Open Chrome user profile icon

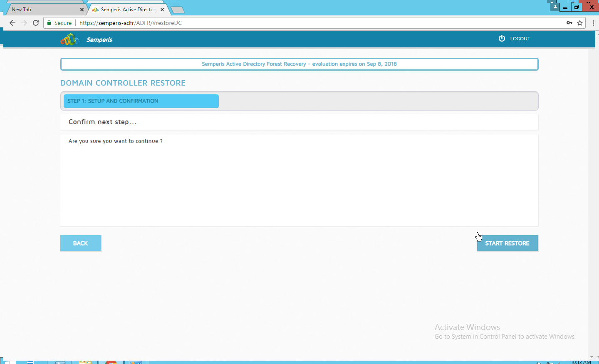pos(555,6)
